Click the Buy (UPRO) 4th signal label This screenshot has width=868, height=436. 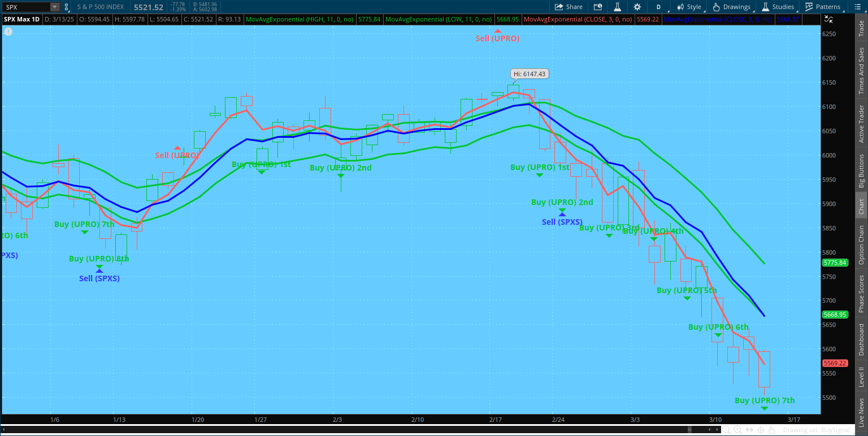pos(653,231)
